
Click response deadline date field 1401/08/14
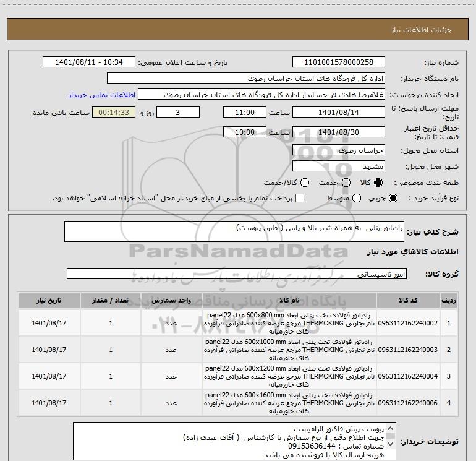tap(339, 112)
